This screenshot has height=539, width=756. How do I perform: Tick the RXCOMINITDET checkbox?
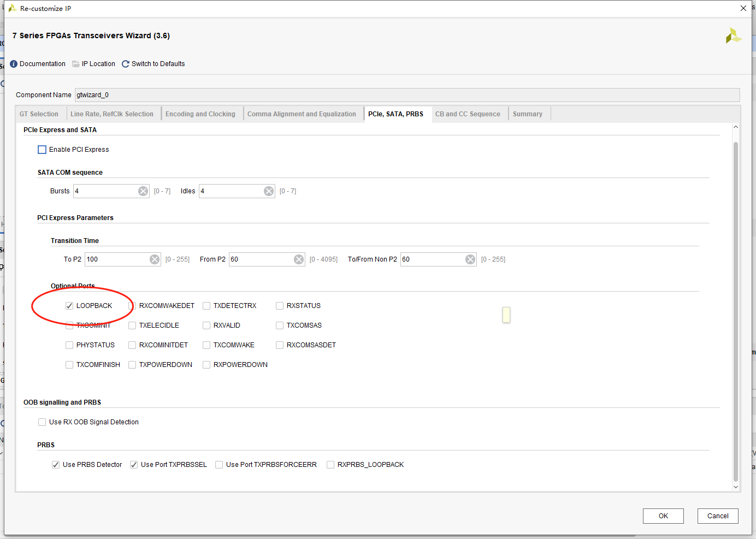click(132, 345)
